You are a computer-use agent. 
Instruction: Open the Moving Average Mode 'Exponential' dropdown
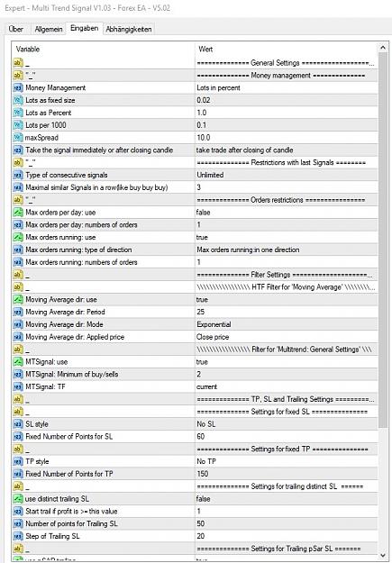[x=286, y=324]
